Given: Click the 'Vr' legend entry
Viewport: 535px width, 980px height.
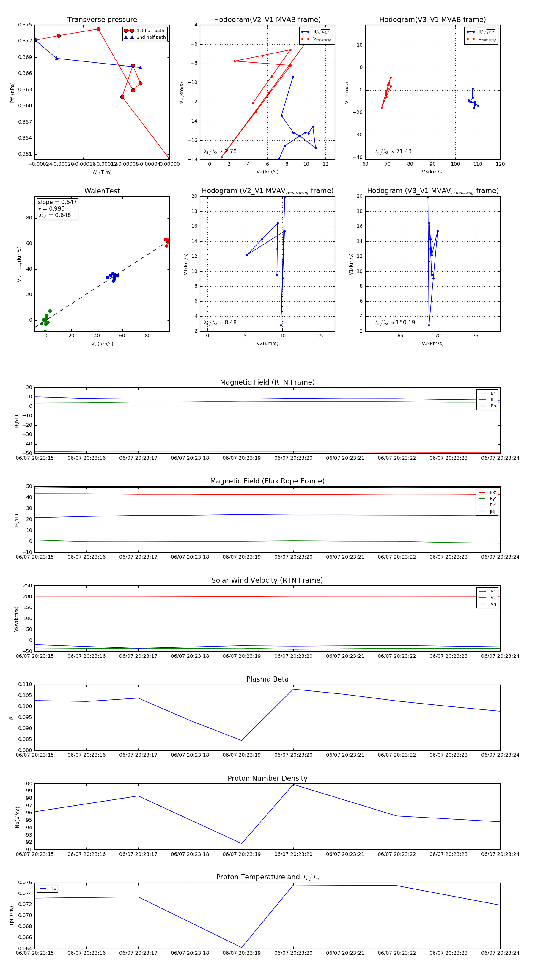Looking at the screenshot, I should click(488, 592).
